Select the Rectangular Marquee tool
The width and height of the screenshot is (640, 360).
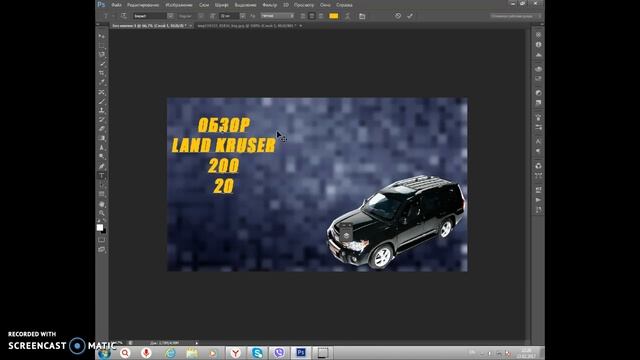click(x=102, y=45)
